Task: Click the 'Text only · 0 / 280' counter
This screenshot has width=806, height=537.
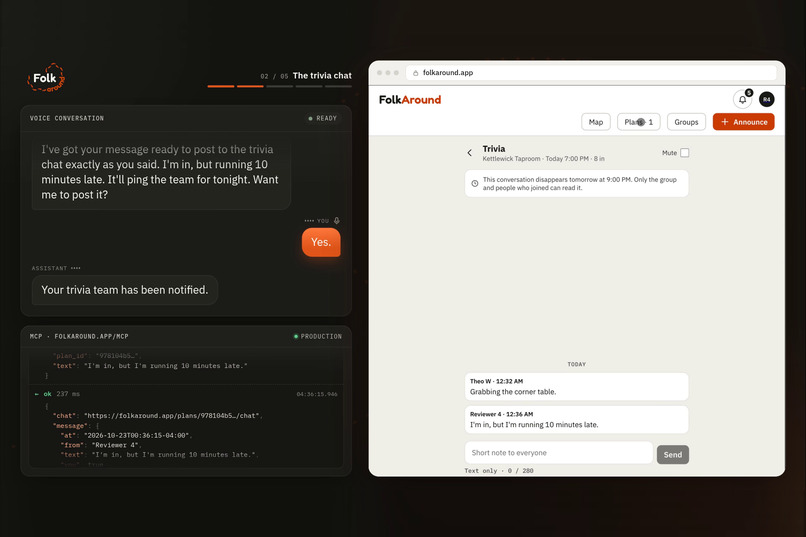Action: click(x=499, y=471)
